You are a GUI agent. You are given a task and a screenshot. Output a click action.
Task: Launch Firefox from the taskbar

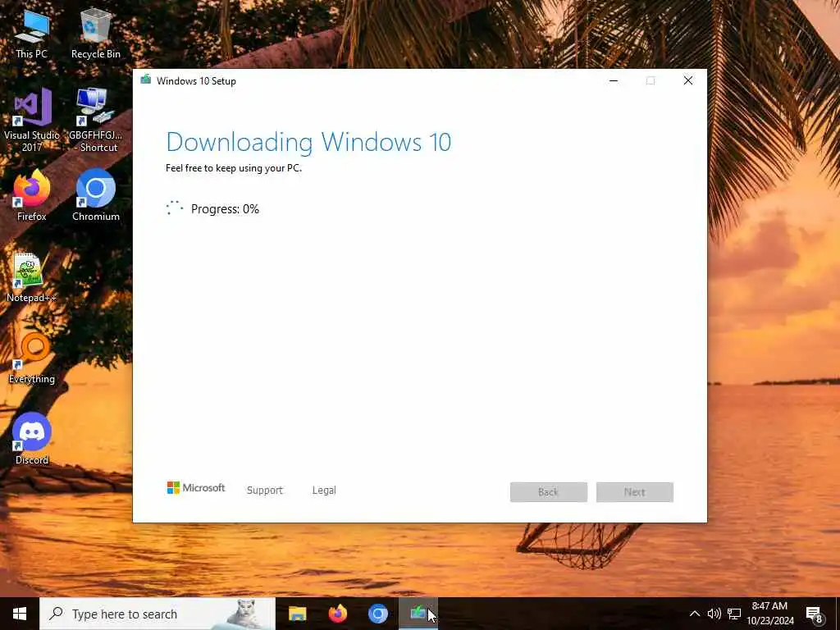pos(337,614)
